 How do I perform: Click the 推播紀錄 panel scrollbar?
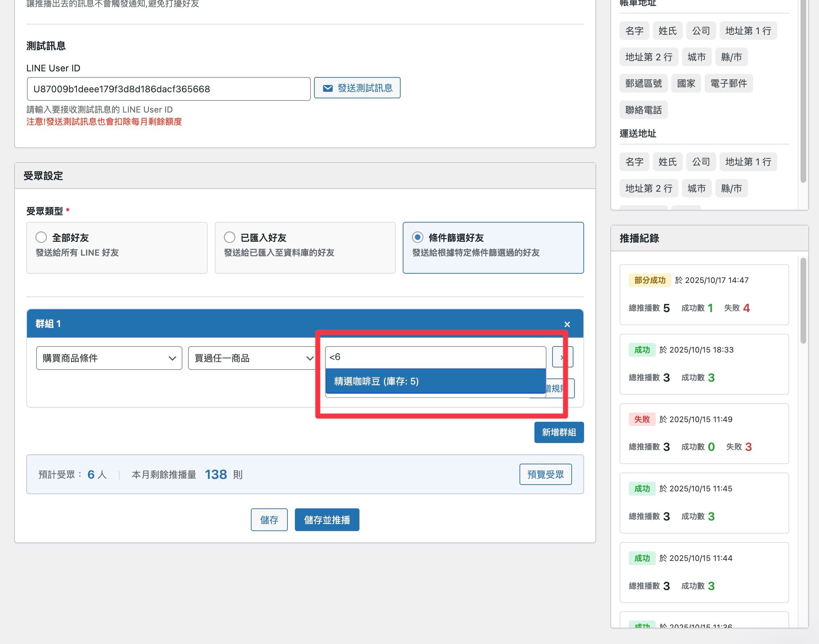click(x=803, y=300)
